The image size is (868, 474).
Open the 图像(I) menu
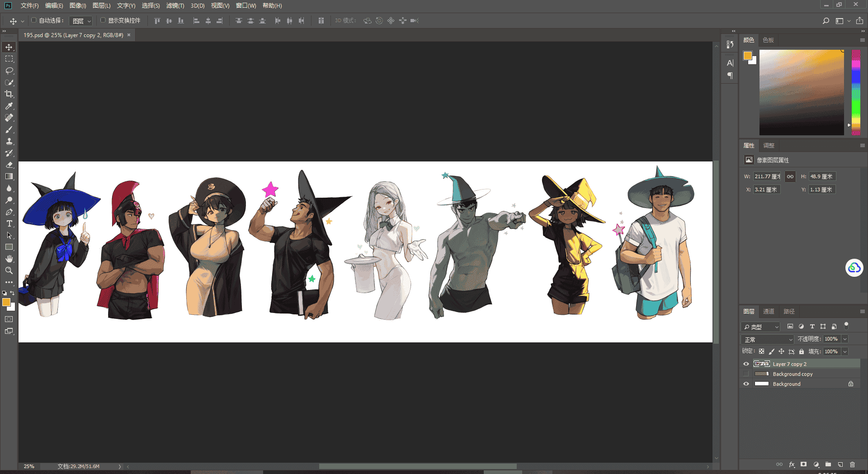[78, 5]
